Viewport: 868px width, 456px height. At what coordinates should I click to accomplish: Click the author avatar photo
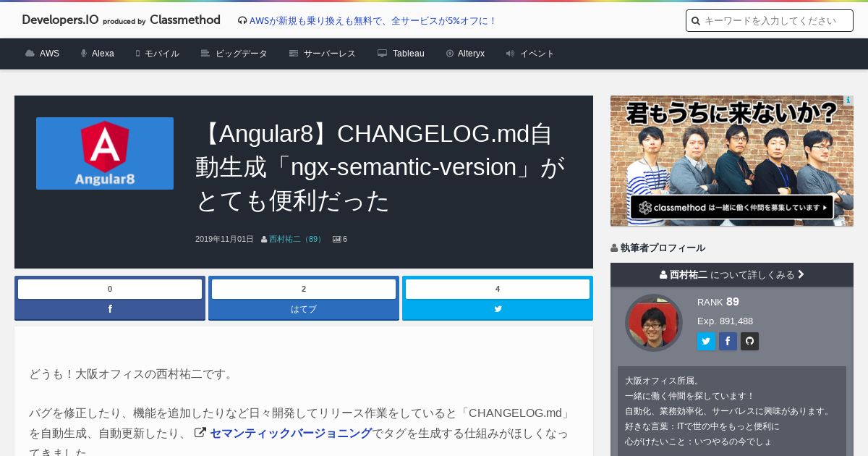pyautogui.click(x=654, y=323)
